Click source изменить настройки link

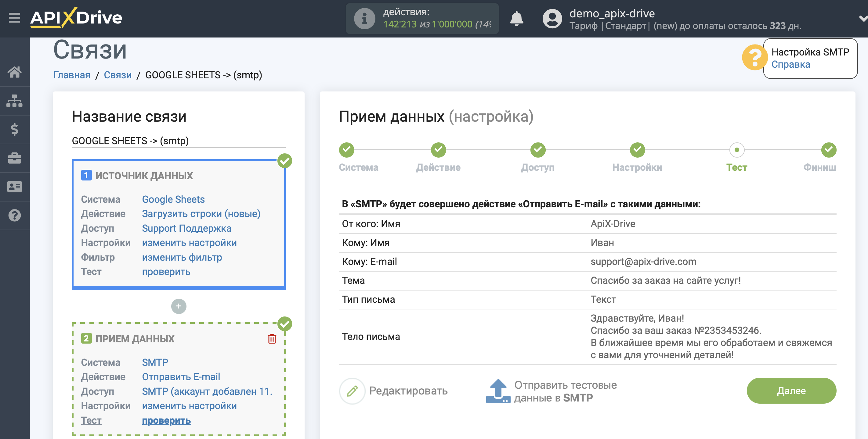pos(189,243)
